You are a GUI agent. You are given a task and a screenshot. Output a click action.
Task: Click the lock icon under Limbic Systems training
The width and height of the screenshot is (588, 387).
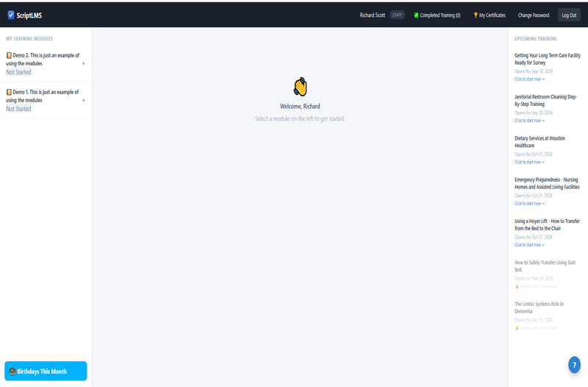click(x=517, y=327)
